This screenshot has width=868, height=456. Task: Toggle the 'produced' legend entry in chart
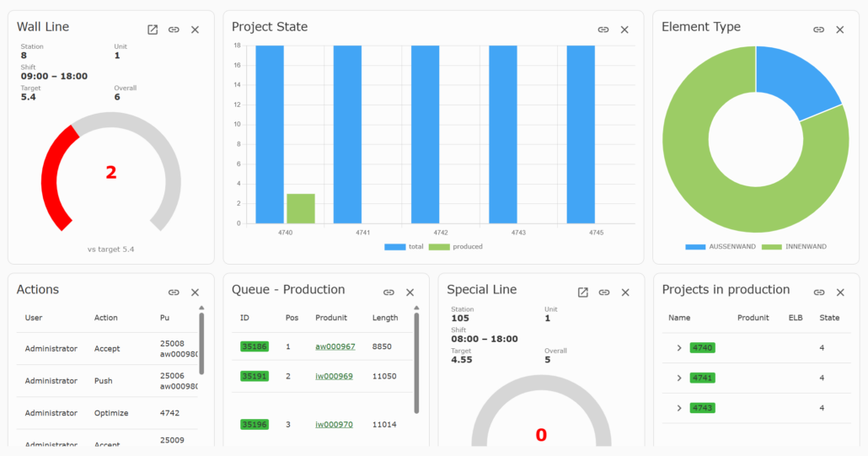tap(456, 247)
